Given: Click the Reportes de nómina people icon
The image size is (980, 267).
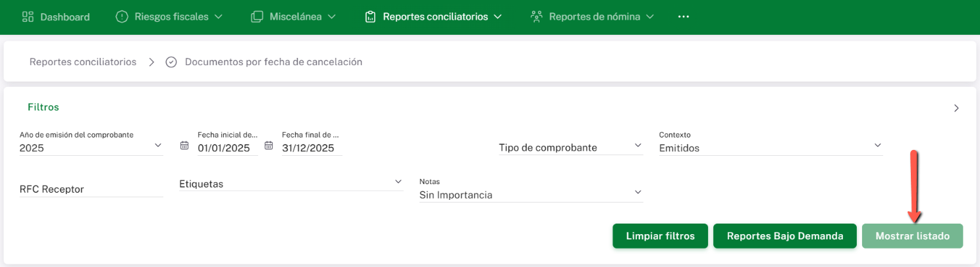Looking at the screenshot, I should coord(536,16).
